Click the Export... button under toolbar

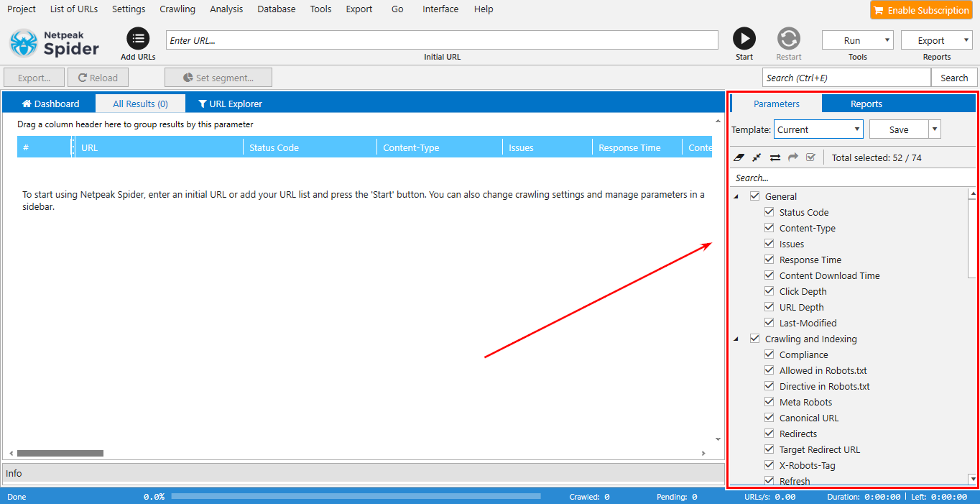pos(34,78)
